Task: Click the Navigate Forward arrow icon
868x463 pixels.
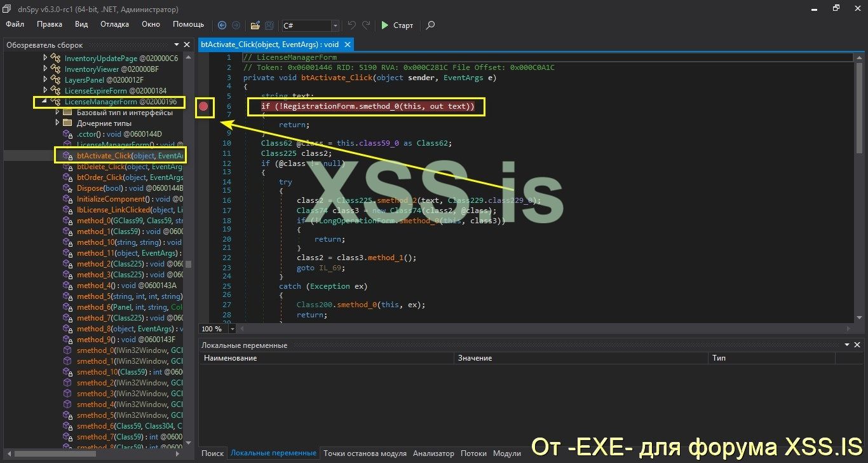Action: [x=236, y=25]
